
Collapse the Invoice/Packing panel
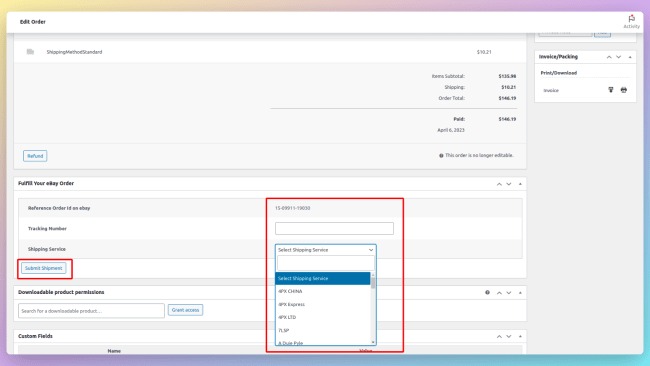click(x=630, y=57)
